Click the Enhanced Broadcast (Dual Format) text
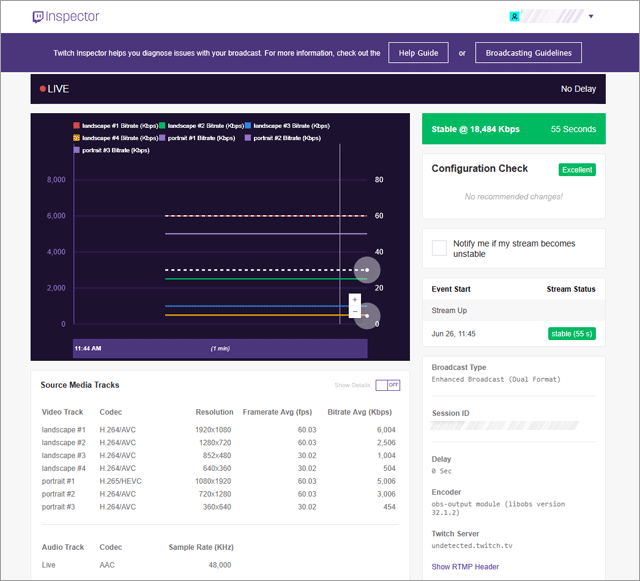The image size is (640, 581). tap(496, 379)
